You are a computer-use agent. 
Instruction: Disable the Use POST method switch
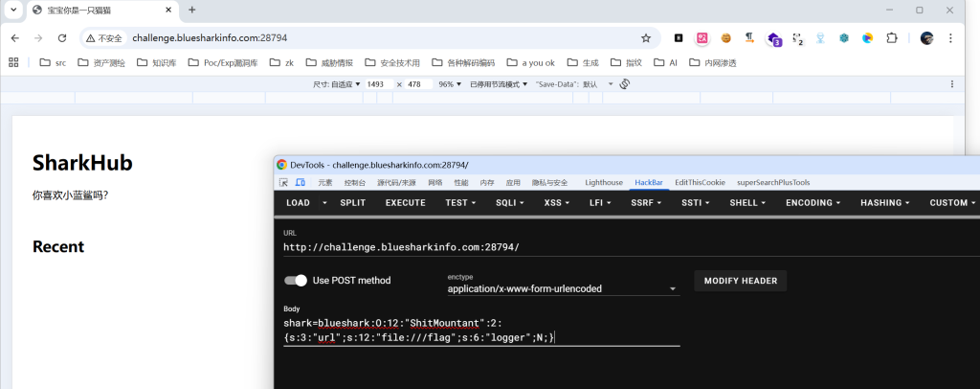[296, 281]
